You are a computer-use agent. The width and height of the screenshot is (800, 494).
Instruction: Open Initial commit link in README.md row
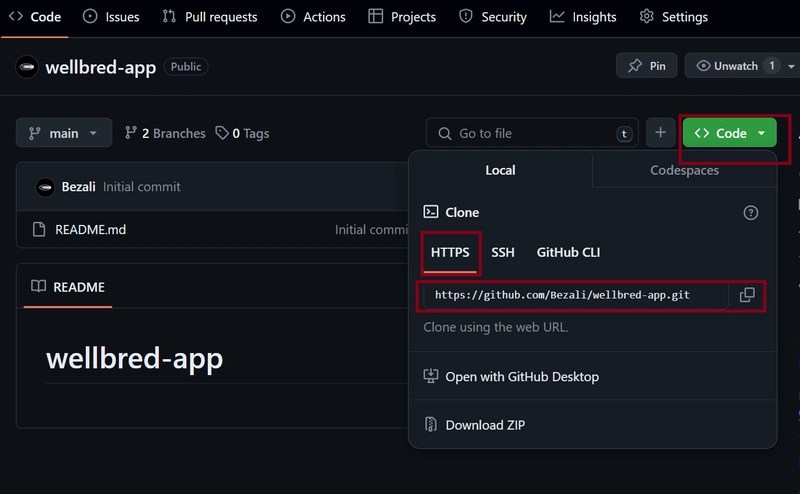371,230
